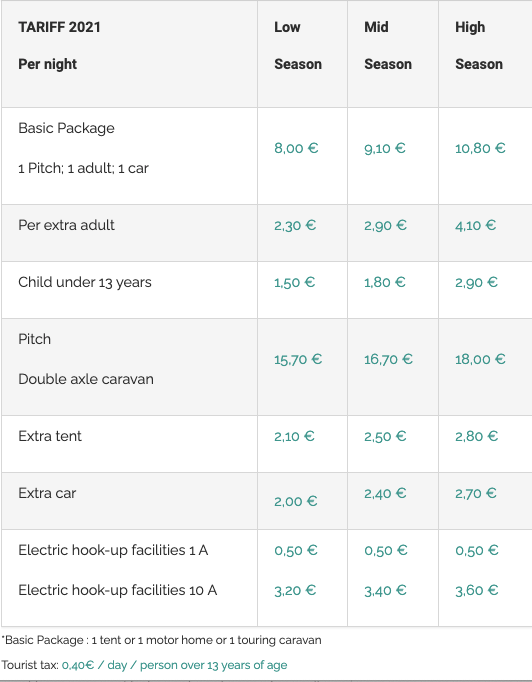Image resolution: width=532 pixels, height=682 pixels.
Task: Select the 10 A hook-up 3,60 € high season price
Action: pyautogui.click(x=476, y=591)
